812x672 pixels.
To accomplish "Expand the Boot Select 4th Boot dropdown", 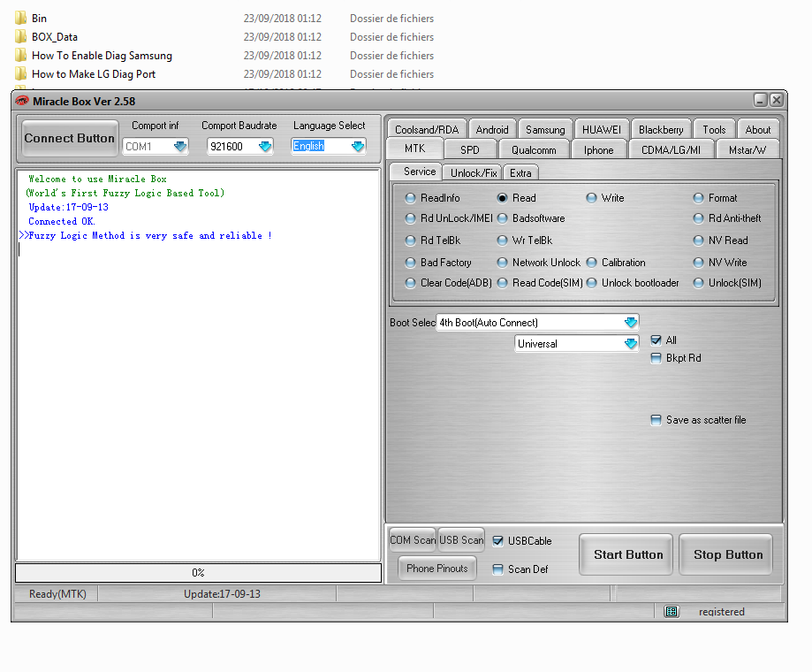I will click(x=630, y=323).
